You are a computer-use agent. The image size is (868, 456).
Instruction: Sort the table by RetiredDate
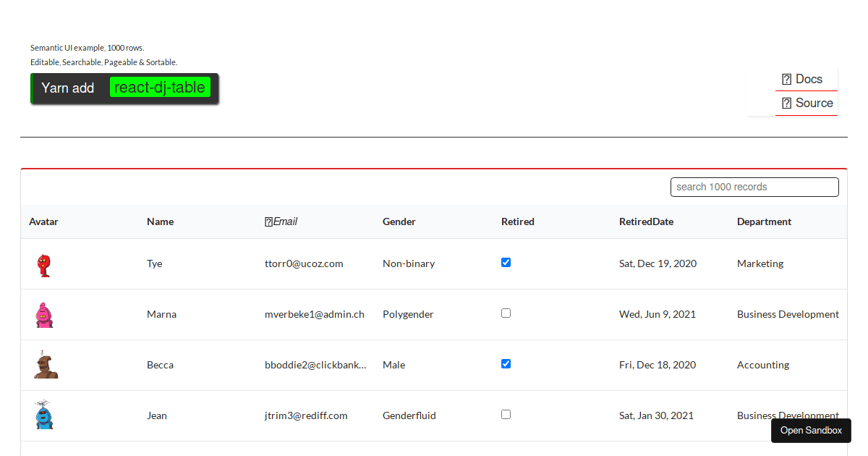[x=646, y=221]
